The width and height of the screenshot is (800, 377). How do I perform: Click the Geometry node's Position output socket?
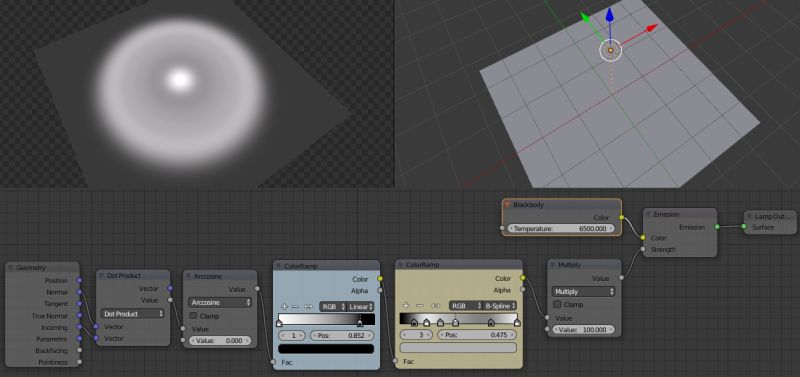(79, 280)
